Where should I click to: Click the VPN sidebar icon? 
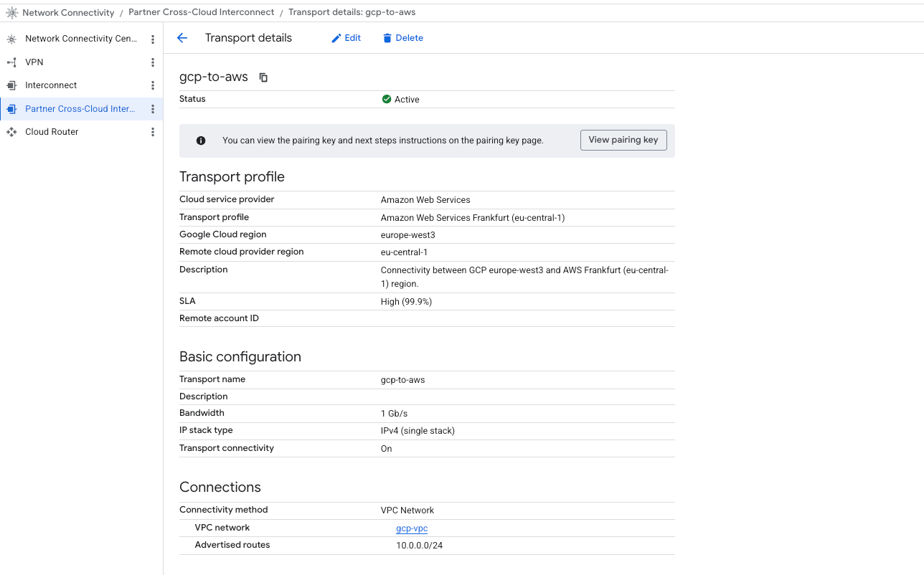[x=11, y=62]
